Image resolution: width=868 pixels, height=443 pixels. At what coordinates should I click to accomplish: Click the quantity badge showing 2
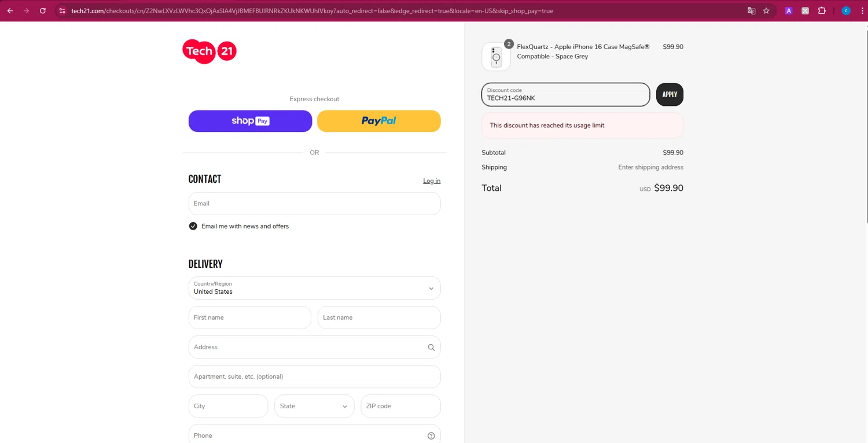coord(509,44)
